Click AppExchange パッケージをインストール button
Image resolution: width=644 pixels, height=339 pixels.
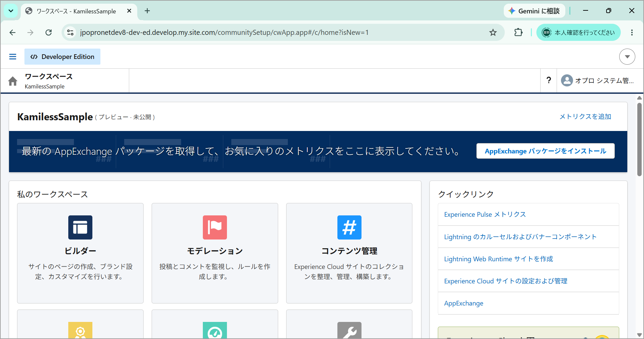click(546, 151)
